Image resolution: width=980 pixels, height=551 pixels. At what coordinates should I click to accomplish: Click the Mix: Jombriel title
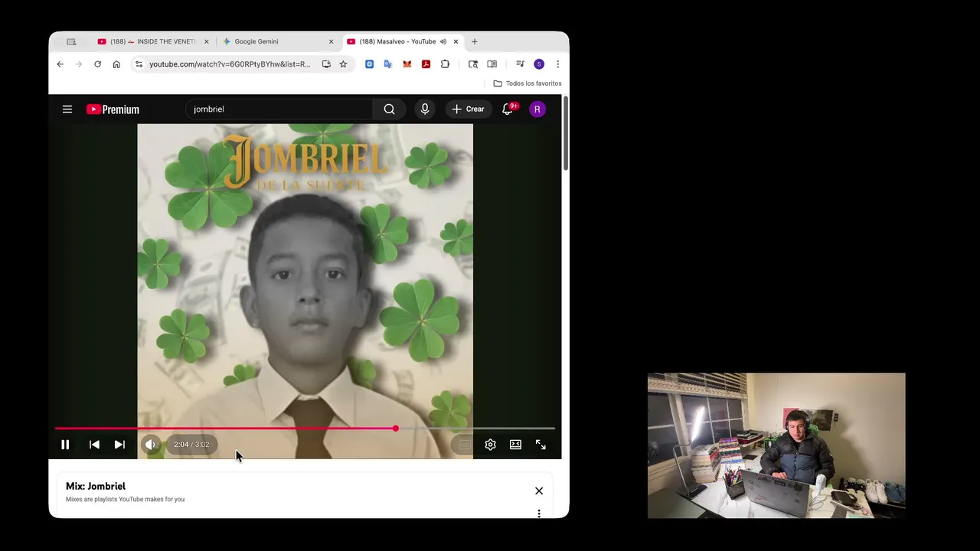[x=96, y=486]
